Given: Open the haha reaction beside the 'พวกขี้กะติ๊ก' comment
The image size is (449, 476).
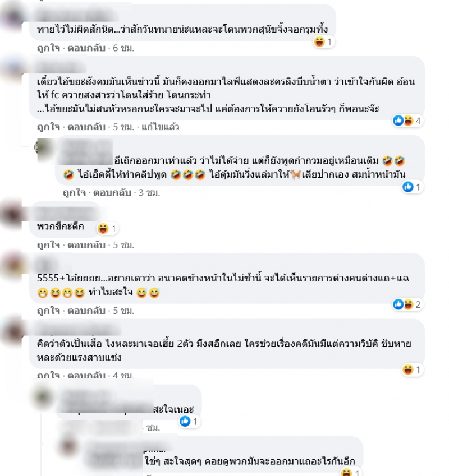Looking at the screenshot, I should click(x=108, y=228).
